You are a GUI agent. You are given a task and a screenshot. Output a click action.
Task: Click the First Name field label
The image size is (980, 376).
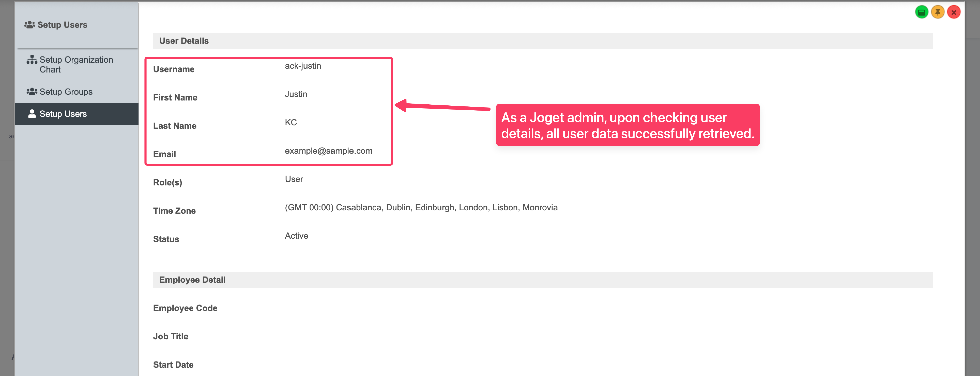point(175,98)
